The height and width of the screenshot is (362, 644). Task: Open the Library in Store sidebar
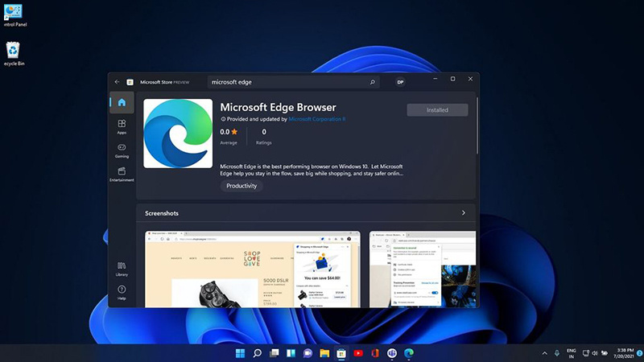click(122, 269)
